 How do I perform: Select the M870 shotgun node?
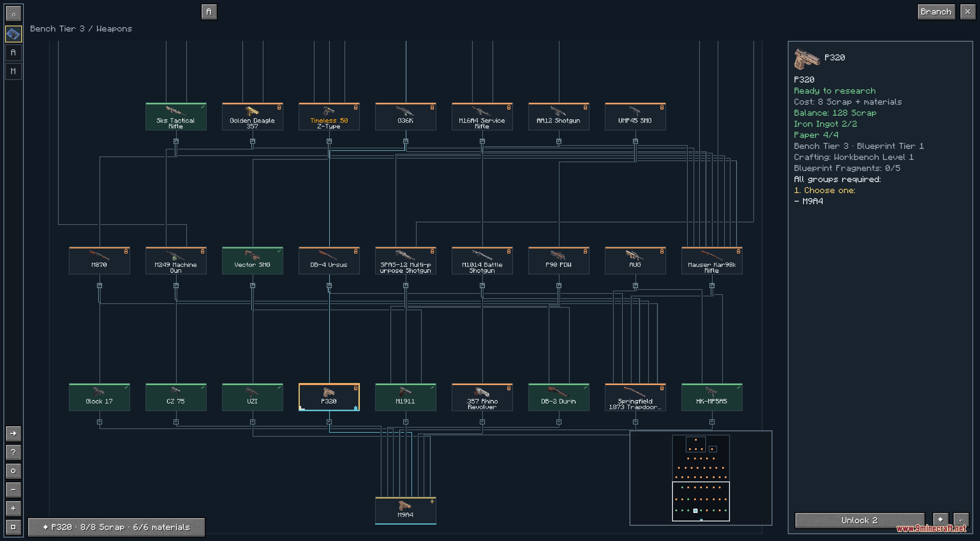pos(99,261)
